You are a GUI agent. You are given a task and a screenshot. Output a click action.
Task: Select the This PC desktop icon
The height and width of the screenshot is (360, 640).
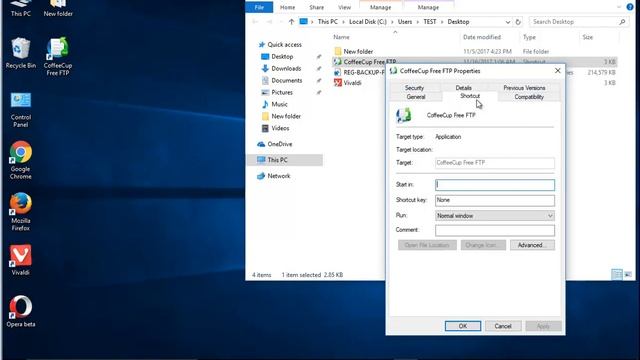(20, 8)
